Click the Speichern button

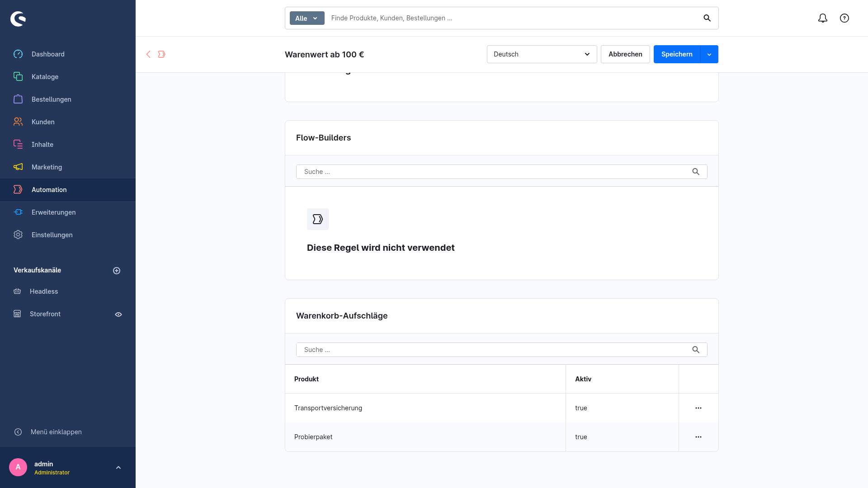pos(677,54)
